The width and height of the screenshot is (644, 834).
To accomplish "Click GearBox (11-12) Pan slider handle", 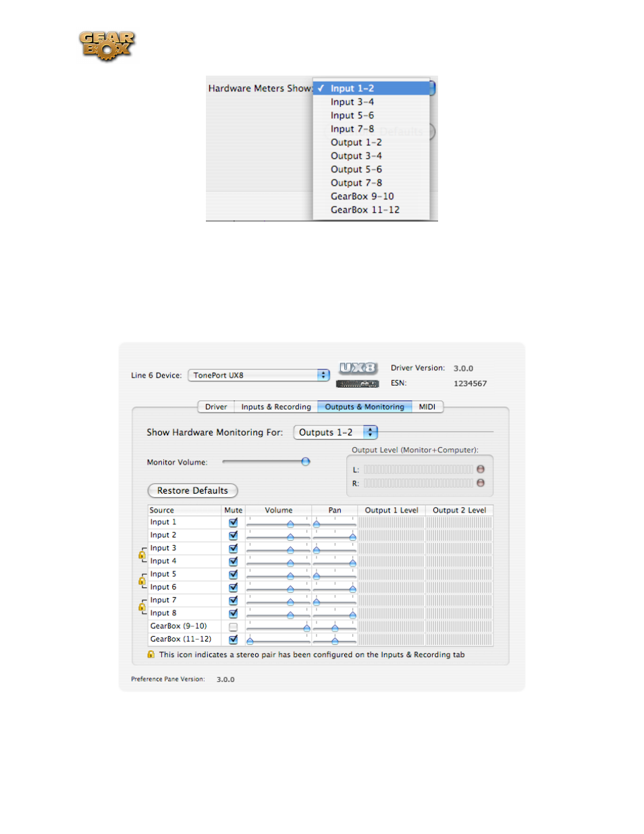I will tap(335, 641).
